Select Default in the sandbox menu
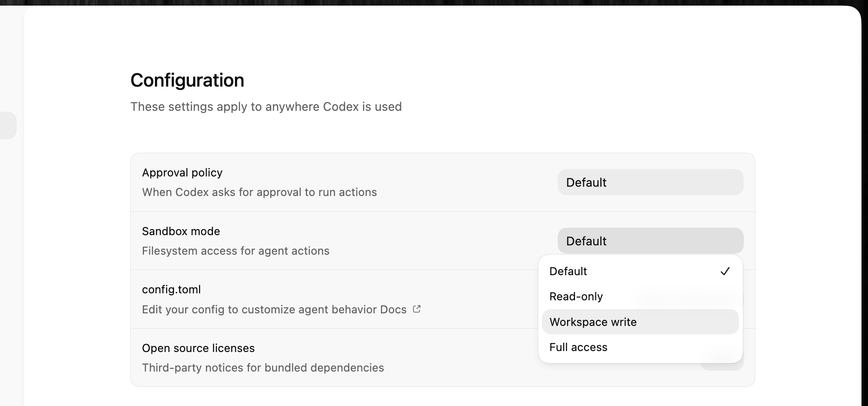The image size is (868, 406). pos(568,271)
